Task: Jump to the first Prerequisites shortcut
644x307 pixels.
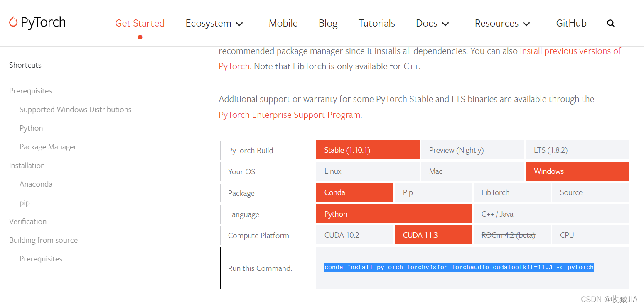Action: [x=30, y=91]
